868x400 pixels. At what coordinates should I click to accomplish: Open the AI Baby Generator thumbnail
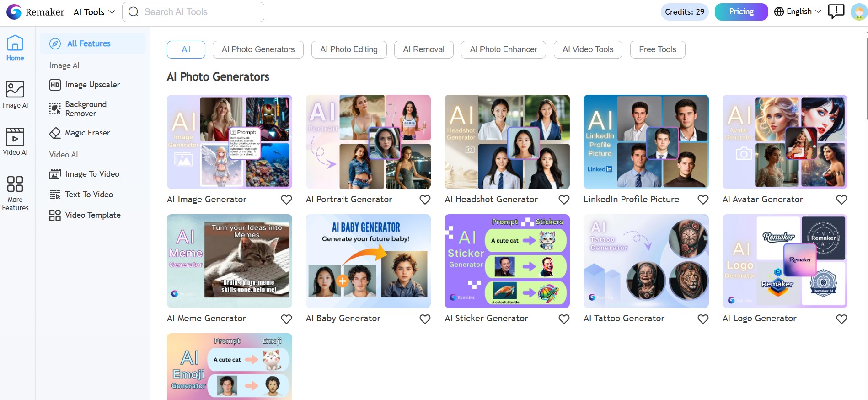tap(368, 261)
